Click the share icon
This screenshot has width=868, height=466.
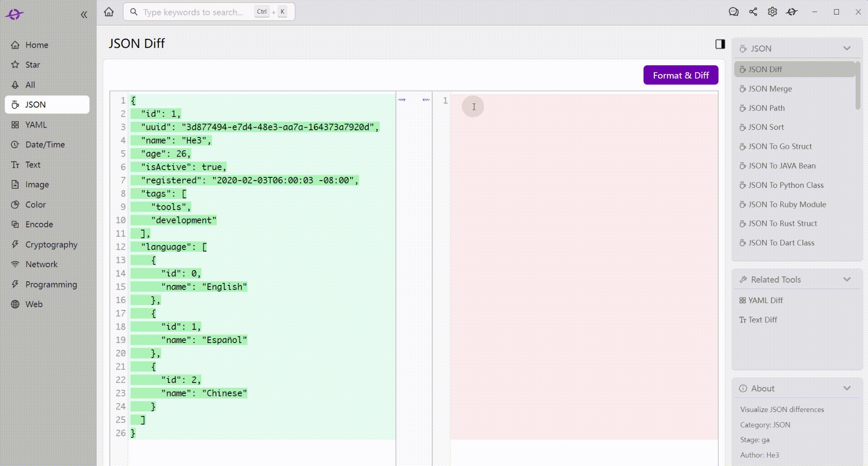coord(753,12)
